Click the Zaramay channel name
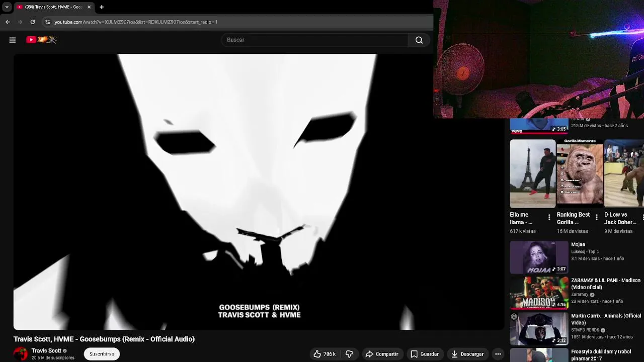The width and height of the screenshot is (644, 362). 580,295
